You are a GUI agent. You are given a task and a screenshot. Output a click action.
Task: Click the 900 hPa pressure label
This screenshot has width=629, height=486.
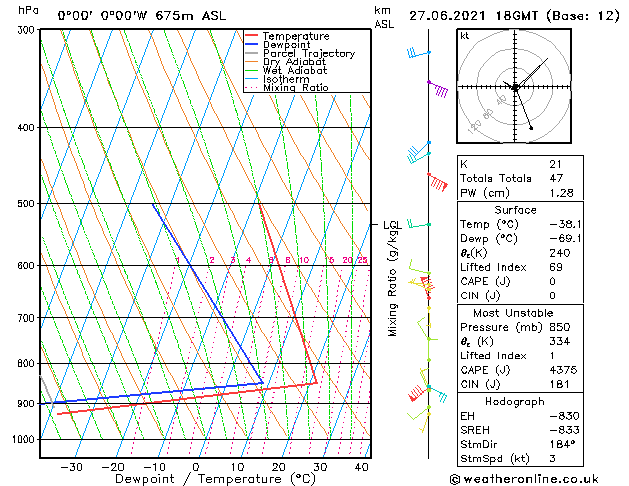click(x=28, y=403)
